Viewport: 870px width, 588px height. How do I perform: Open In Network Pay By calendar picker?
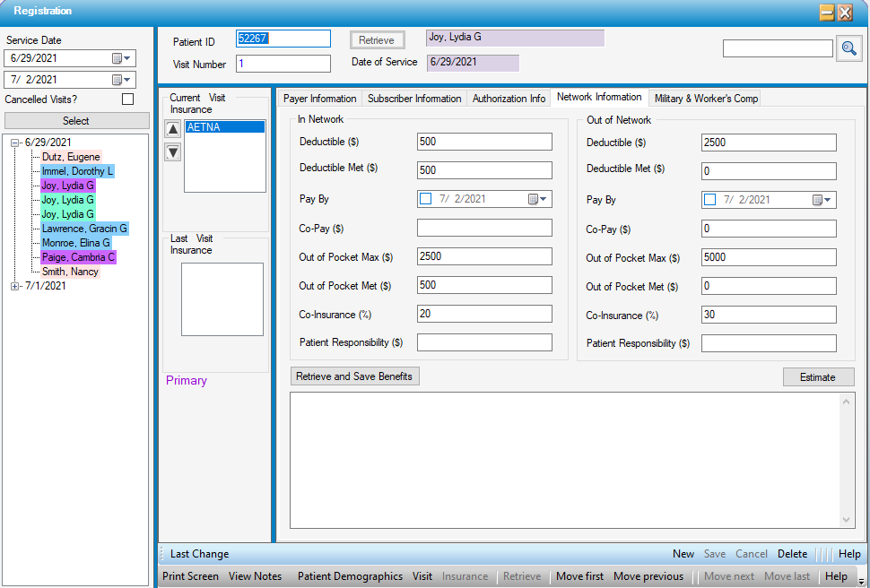pyautogui.click(x=538, y=199)
